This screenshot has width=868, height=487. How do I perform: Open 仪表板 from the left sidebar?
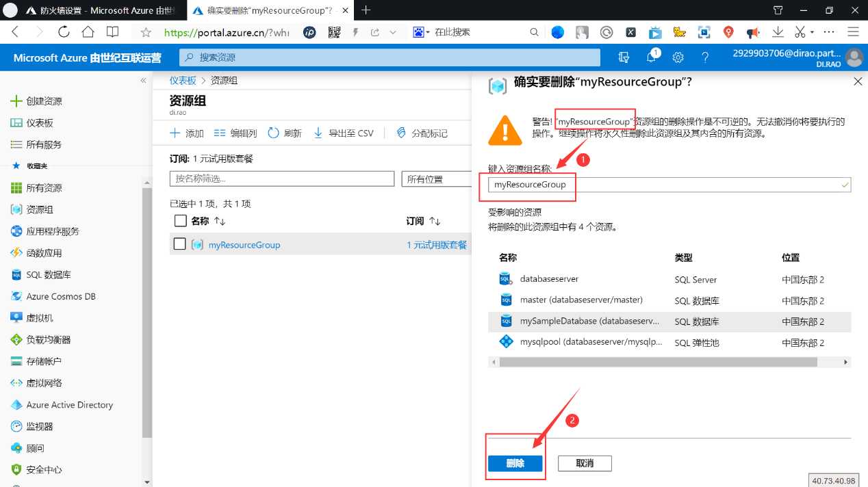coord(40,123)
